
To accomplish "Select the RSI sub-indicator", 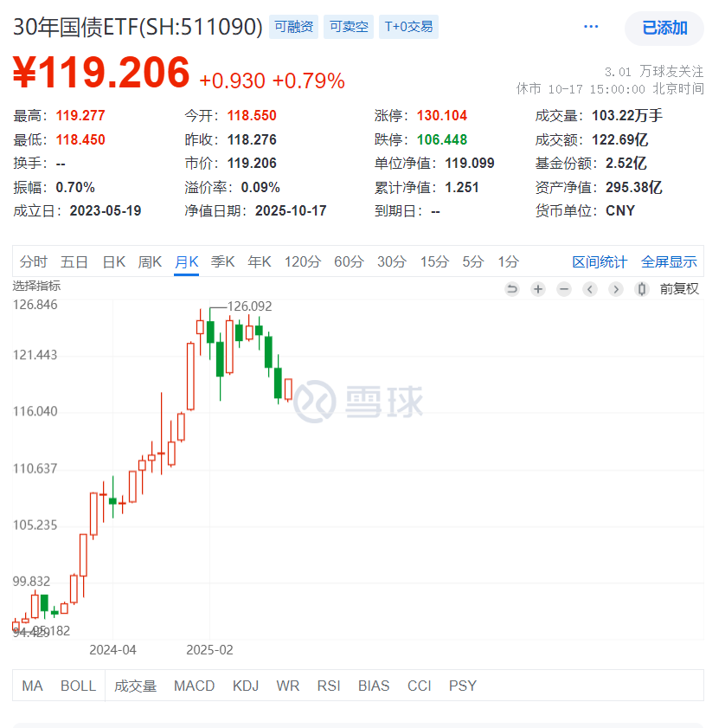I will tap(329, 686).
